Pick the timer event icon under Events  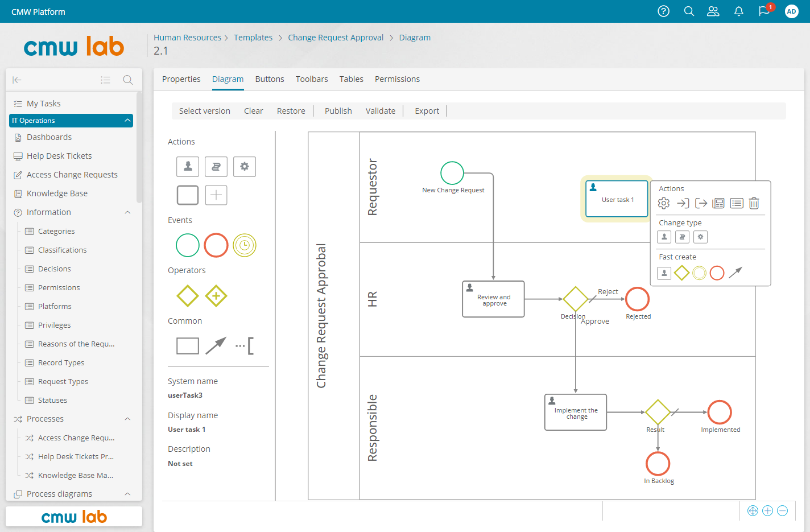click(245, 245)
